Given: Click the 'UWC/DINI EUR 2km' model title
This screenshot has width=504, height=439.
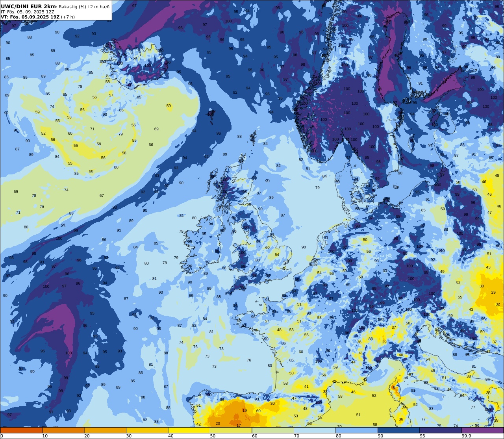Looking at the screenshot, I should [28, 6].
